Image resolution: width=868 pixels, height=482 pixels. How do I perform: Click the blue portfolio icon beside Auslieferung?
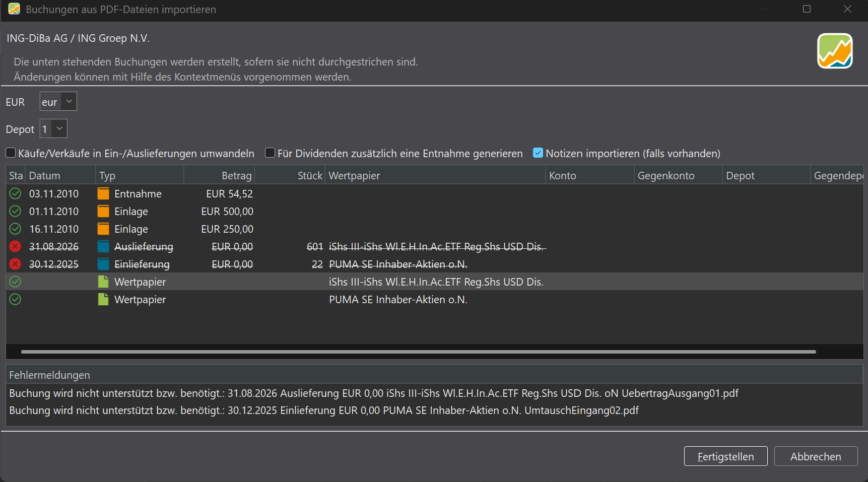pos(103,247)
